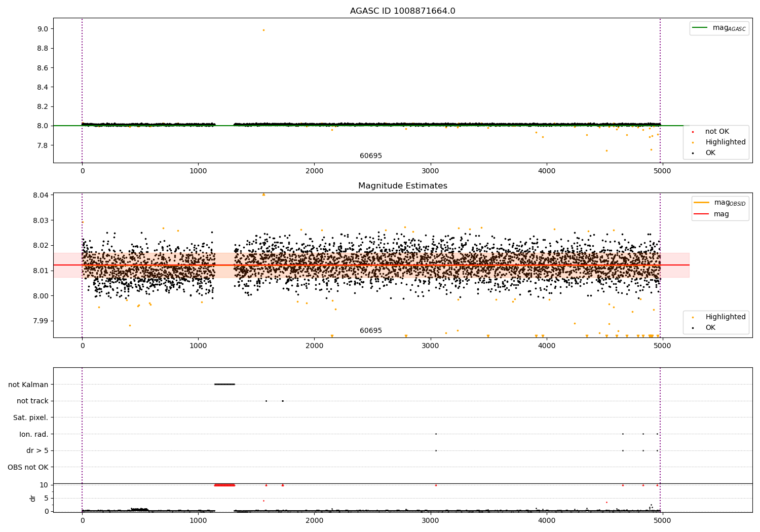Click the red line sample in the middle legend
The width and height of the screenshot is (760, 532).
(x=702, y=214)
